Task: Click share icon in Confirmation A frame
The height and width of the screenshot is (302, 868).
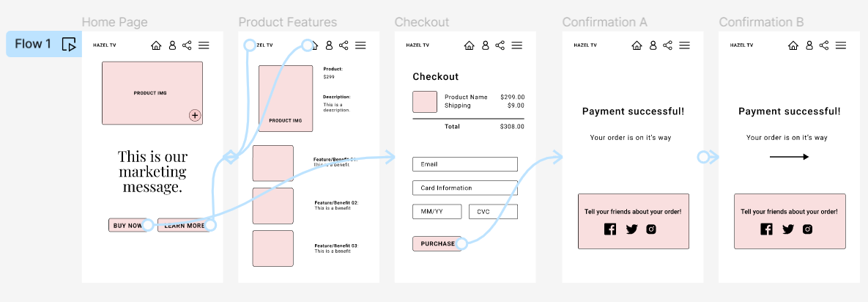Action: (x=667, y=45)
